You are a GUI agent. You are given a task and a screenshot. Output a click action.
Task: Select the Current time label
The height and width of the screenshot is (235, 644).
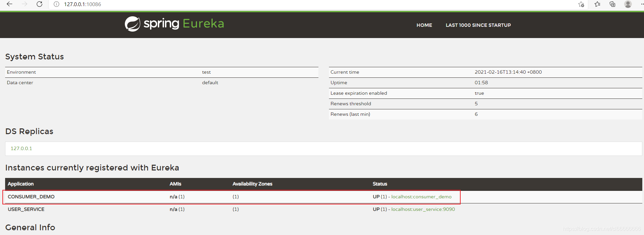345,72
